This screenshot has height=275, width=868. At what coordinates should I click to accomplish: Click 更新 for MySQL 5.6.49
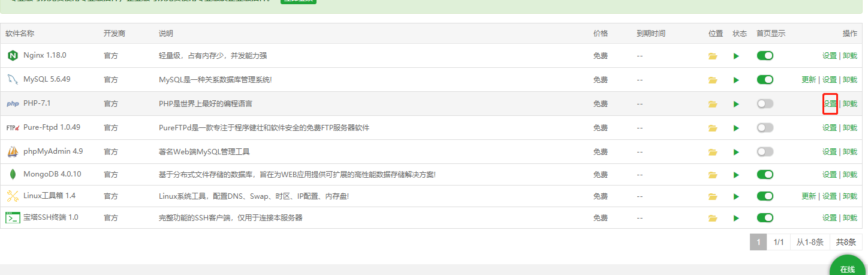[x=809, y=79]
